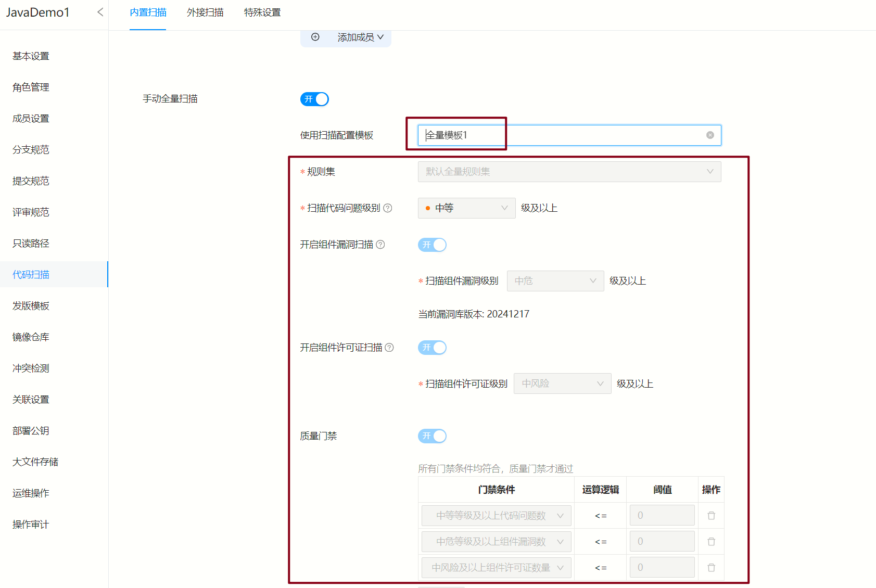Collapse the JavaDemo1 sidebar with the arrow
The width and height of the screenshot is (876, 588).
pyautogui.click(x=100, y=12)
